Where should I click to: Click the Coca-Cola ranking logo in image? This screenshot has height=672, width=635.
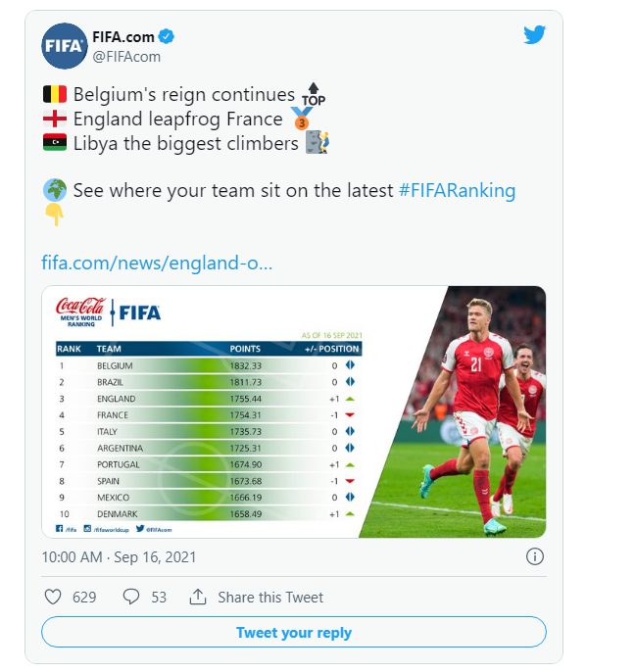pos(80,311)
